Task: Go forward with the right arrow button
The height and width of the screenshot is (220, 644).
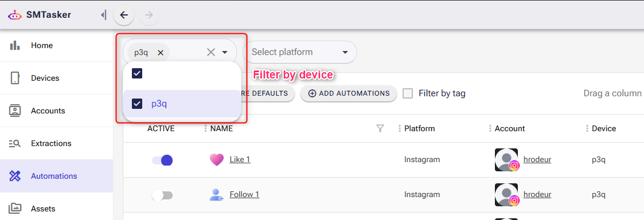Action: click(149, 15)
